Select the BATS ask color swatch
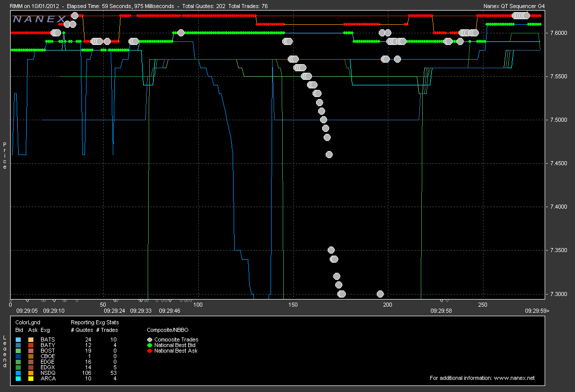Viewport: 575px width, 392px height. tap(31, 340)
